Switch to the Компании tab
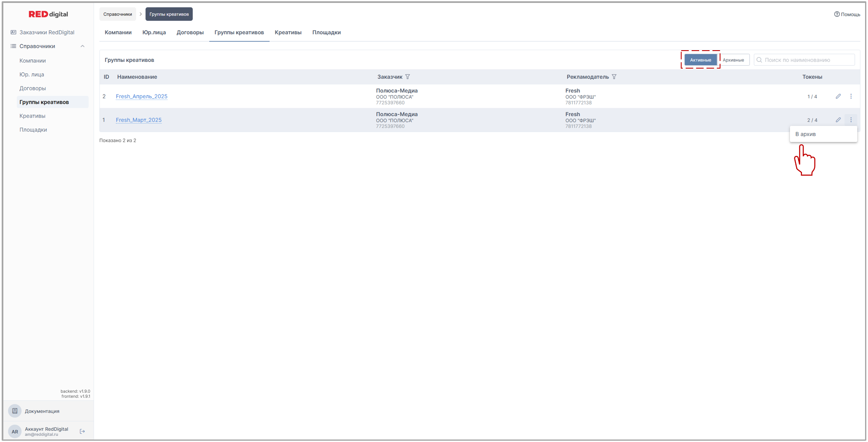Screen dimensions: 868x442 click(118, 33)
